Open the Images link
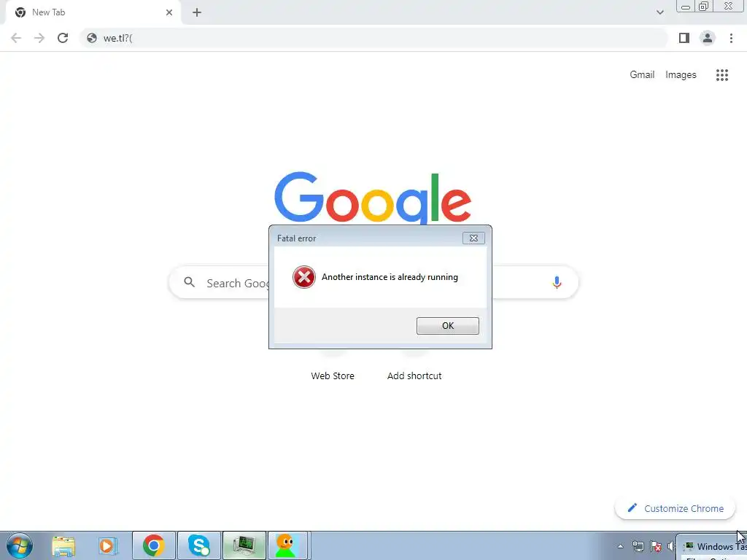The width and height of the screenshot is (747, 560). pyautogui.click(x=681, y=75)
